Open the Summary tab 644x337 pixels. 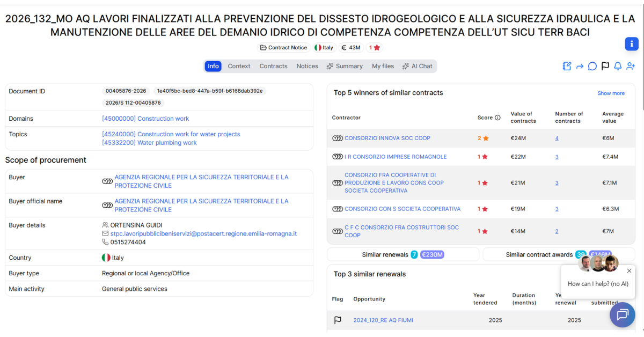click(344, 66)
